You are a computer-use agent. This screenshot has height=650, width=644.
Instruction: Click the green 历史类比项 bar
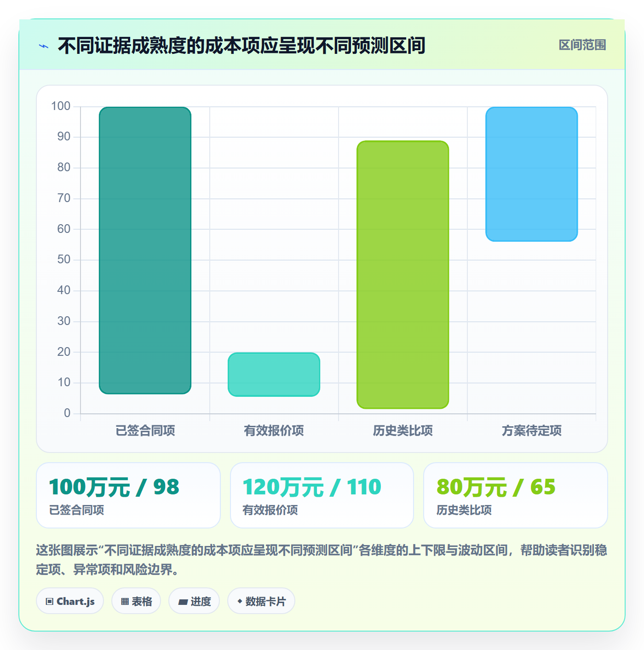(x=402, y=274)
